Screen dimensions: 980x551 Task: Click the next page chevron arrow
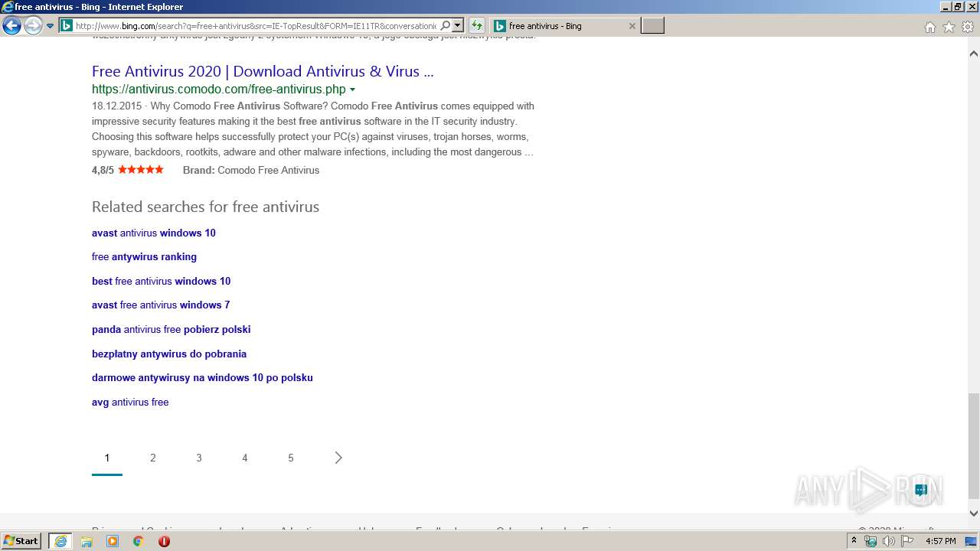tap(338, 458)
